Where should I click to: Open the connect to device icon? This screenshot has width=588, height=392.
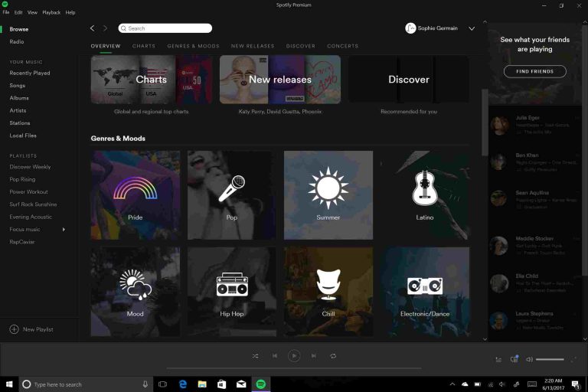514,359
